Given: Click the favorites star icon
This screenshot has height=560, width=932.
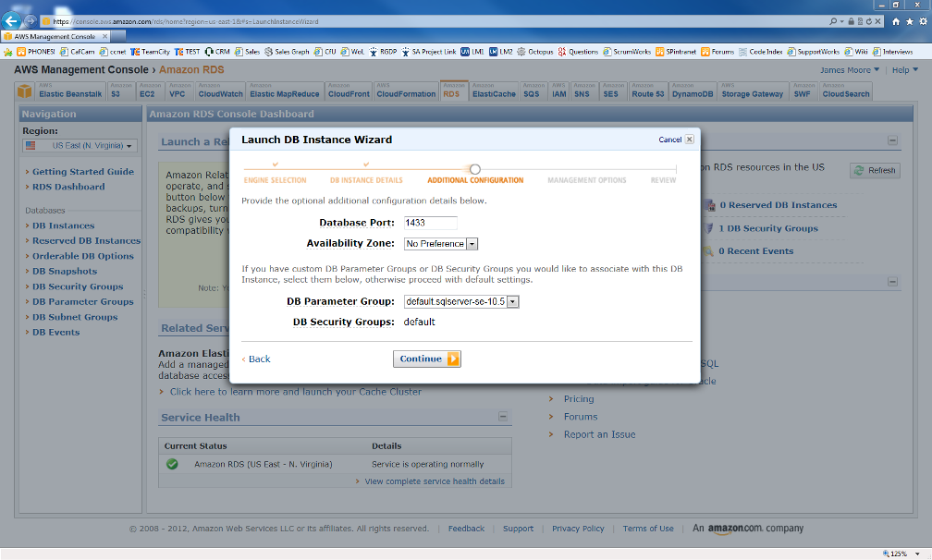Looking at the screenshot, I should (910, 21).
